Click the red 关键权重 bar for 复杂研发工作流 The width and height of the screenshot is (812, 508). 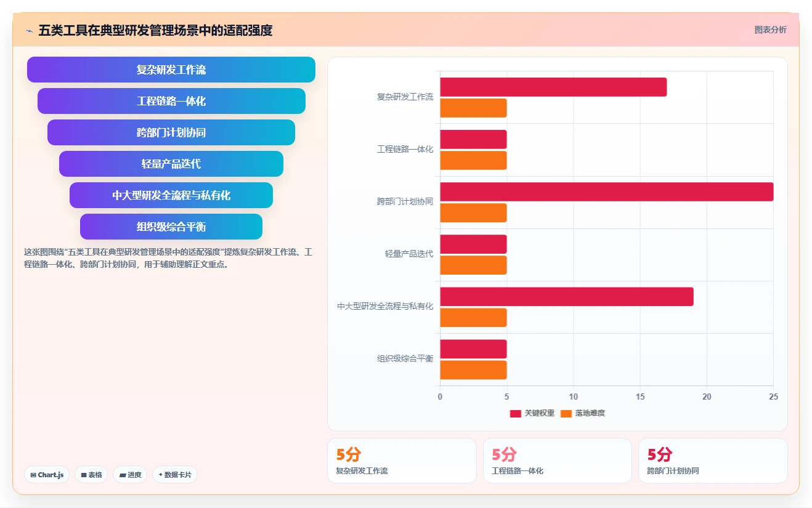(553, 87)
